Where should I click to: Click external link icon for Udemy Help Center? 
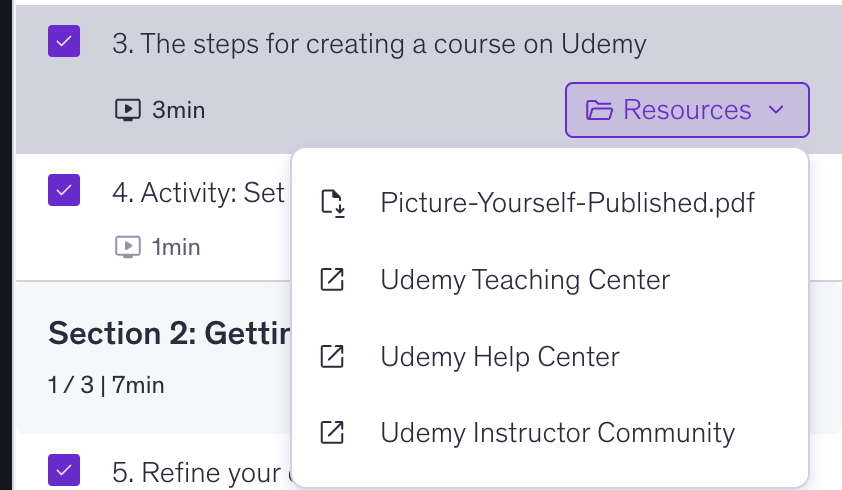[x=332, y=356]
